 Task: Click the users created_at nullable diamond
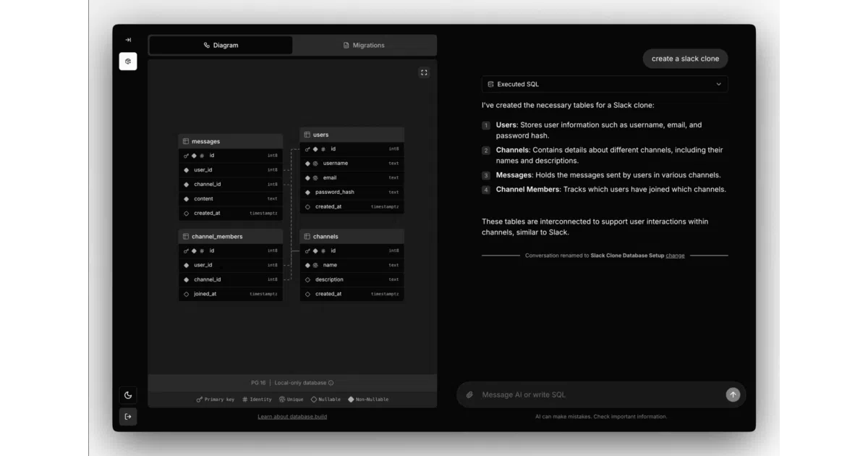[307, 207]
